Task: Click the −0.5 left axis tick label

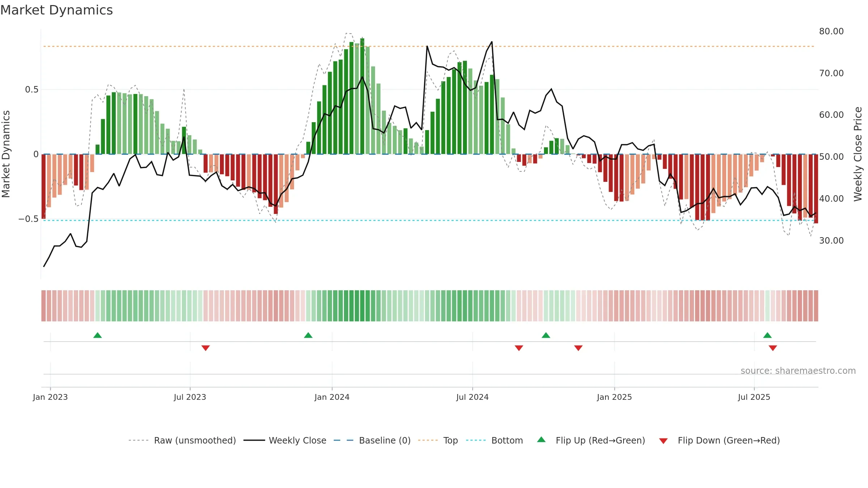Action: [x=28, y=219]
